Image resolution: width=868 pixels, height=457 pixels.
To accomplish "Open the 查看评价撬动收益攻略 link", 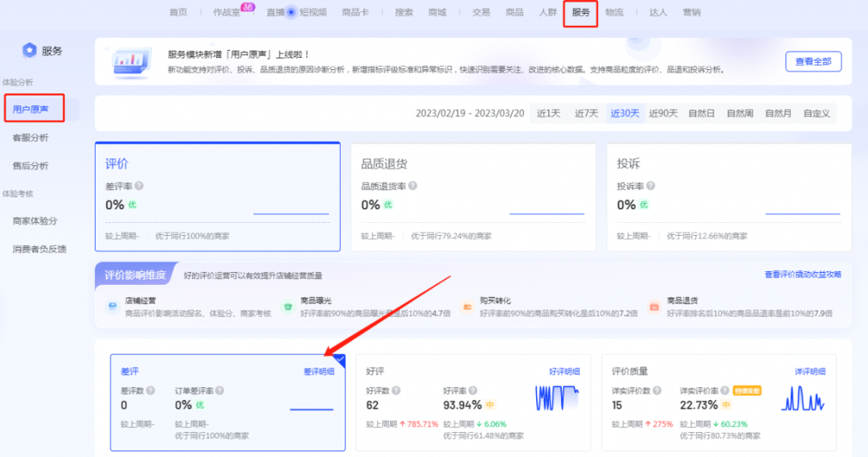I will pyautogui.click(x=803, y=274).
